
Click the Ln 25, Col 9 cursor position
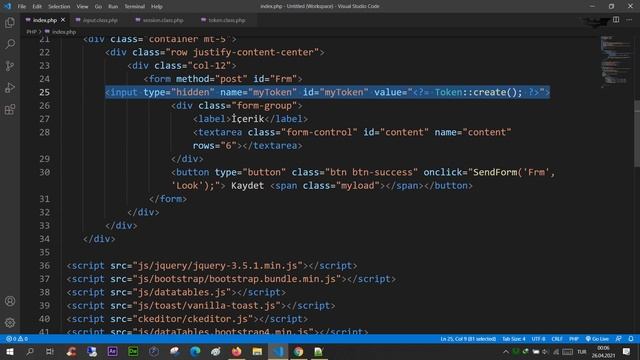pos(468,339)
